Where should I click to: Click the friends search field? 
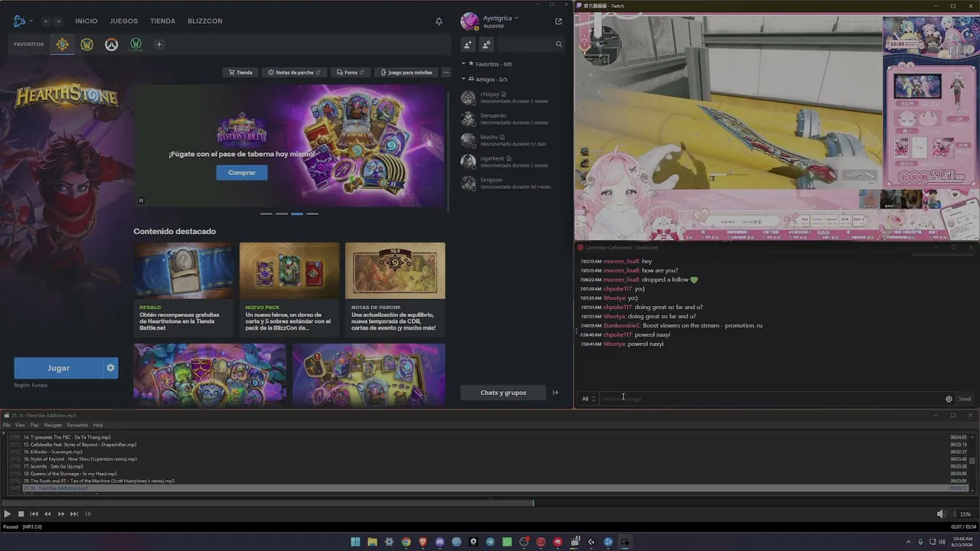pyautogui.click(x=524, y=44)
